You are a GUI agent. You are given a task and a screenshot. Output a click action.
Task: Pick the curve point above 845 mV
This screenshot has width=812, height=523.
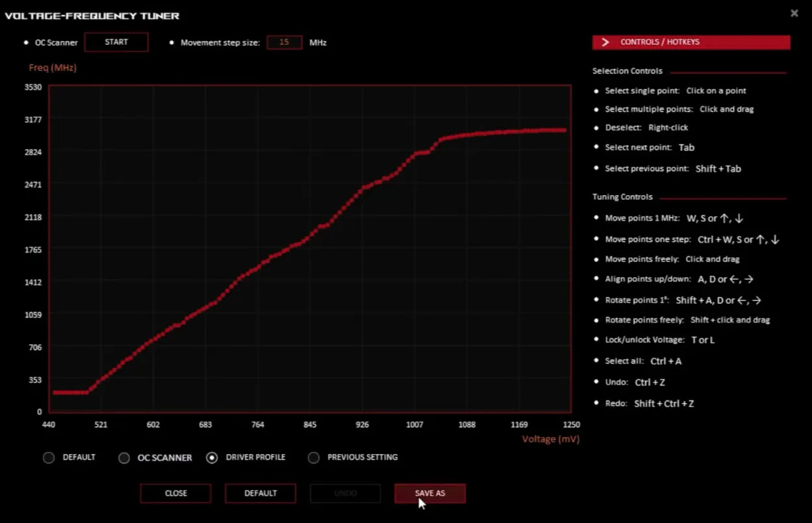point(310,237)
